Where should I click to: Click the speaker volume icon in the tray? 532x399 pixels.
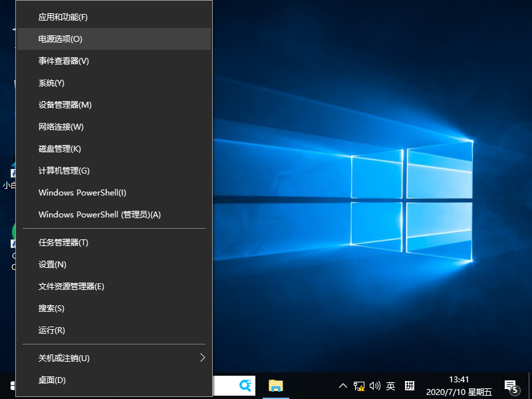point(374,385)
